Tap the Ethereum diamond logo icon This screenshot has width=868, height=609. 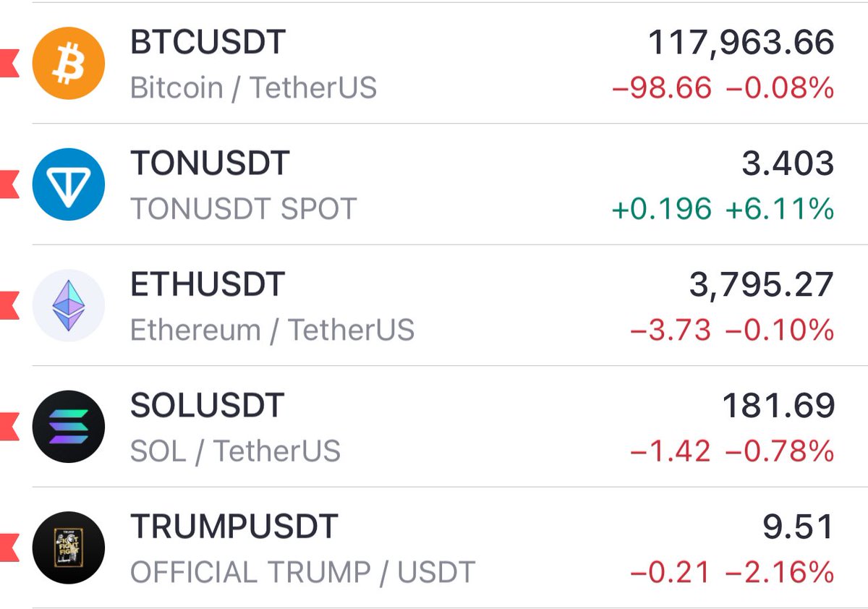coord(69,305)
